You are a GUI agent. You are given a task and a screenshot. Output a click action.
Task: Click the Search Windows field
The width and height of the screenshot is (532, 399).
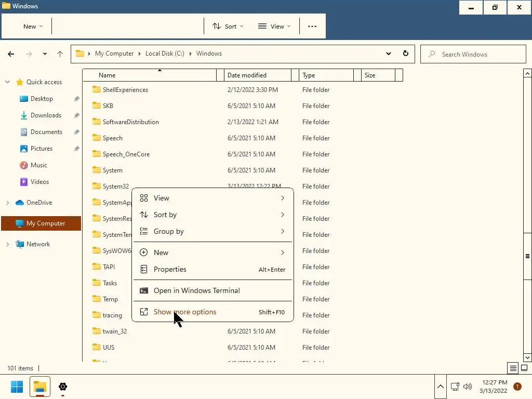pyautogui.click(x=473, y=54)
